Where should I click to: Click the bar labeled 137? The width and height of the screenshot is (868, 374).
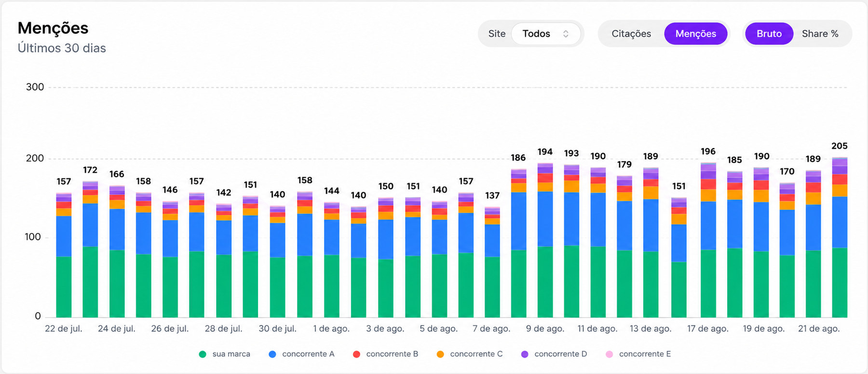pyautogui.click(x=492, y=262)
